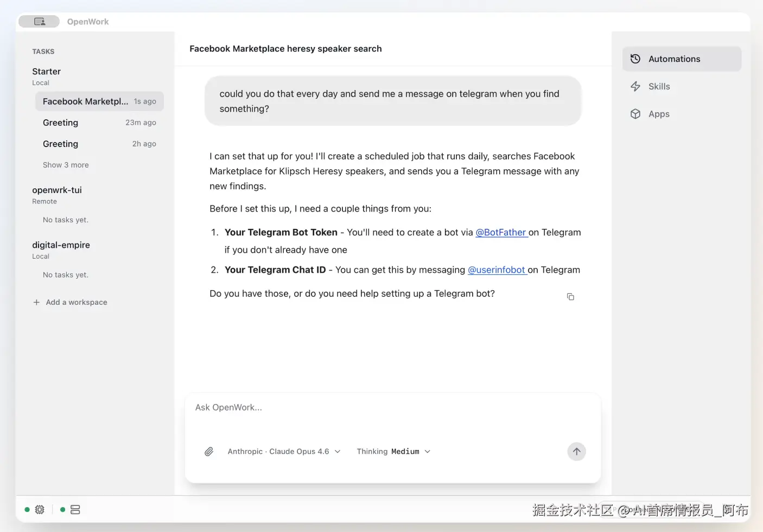The image size is (763, 532).
Task: Select the Facebook Marketpl... task
Action: (x=99, y=101)
